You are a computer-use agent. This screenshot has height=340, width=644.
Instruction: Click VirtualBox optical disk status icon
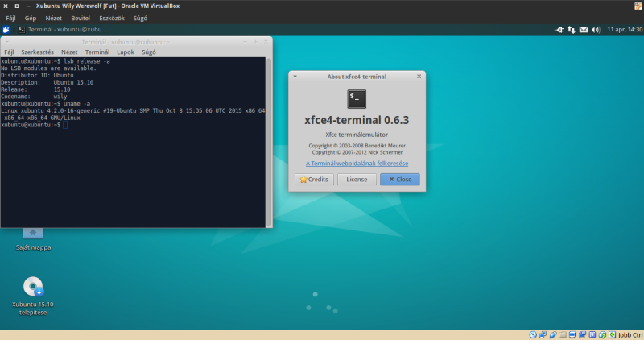click(x=533, y=334)
